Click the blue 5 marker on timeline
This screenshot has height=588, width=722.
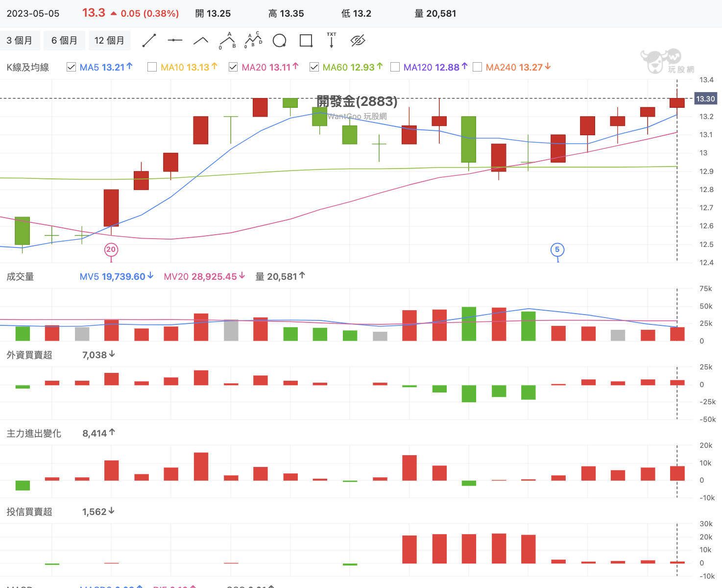point(557,250)
